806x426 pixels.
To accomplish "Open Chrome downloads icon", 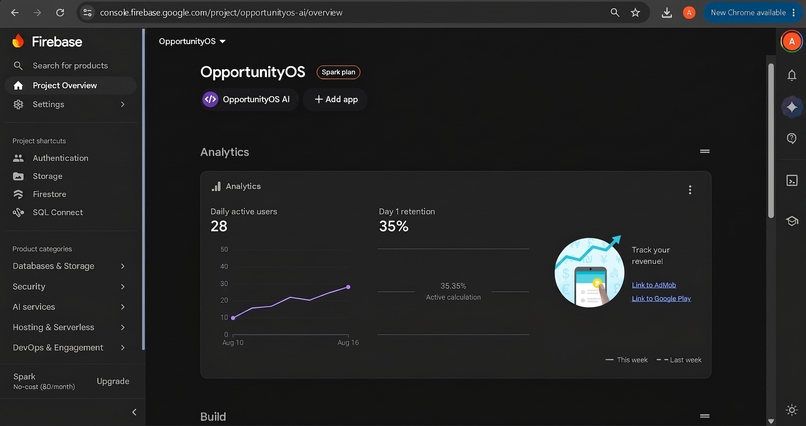I will [667, 12].
